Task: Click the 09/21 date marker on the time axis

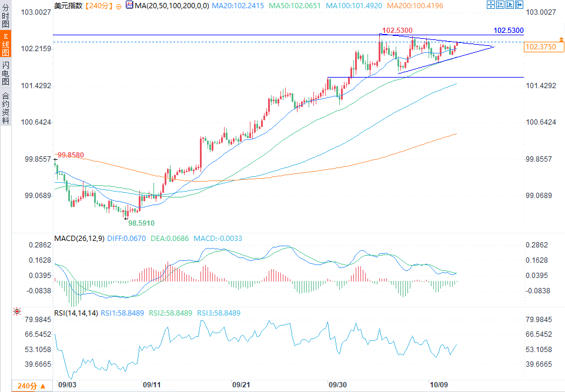Action: click(241, 385)
